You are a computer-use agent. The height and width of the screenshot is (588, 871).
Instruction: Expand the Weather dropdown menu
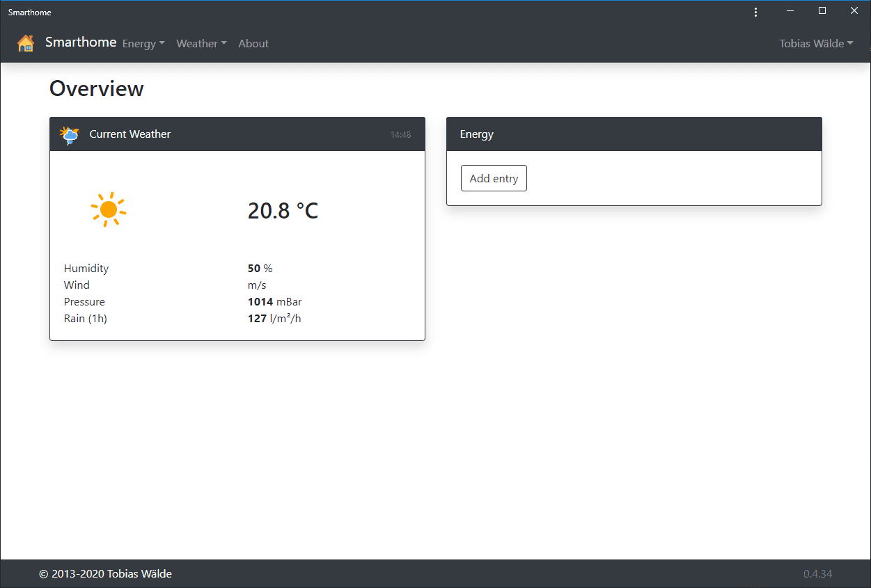click(x=202, y=43)
